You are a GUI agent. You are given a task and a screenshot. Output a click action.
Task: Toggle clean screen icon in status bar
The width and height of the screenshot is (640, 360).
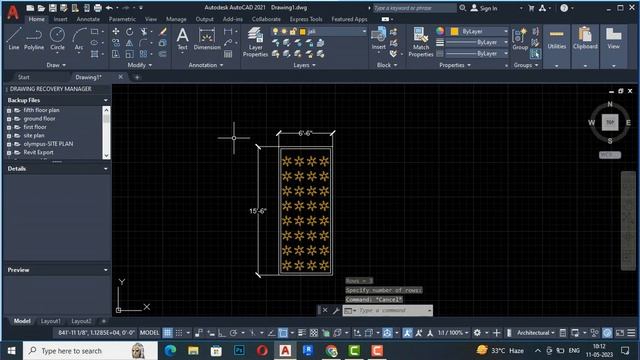[620, 333]
